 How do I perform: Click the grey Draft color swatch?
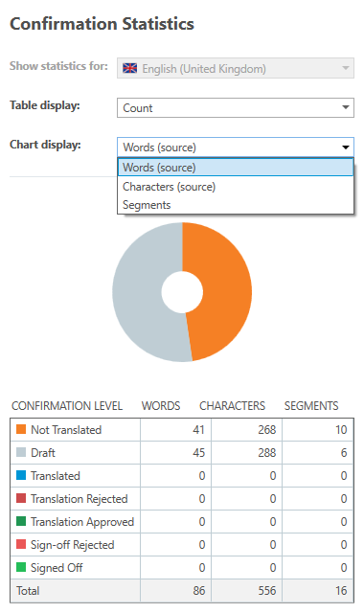tap(21, 452)
